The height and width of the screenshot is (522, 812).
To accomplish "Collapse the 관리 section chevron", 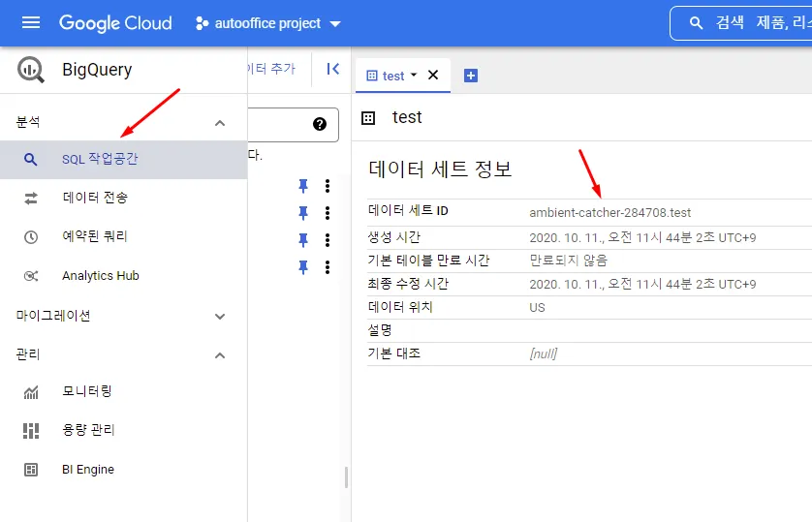I will 220,355.
